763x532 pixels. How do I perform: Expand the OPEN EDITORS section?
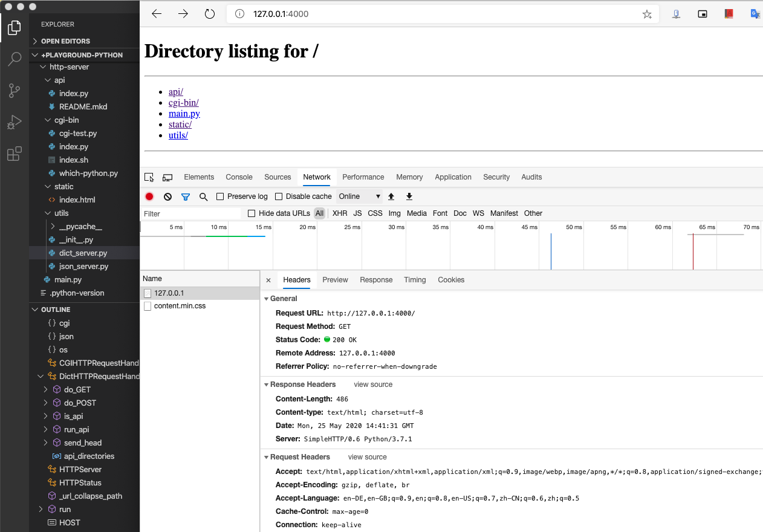(65, 41)
